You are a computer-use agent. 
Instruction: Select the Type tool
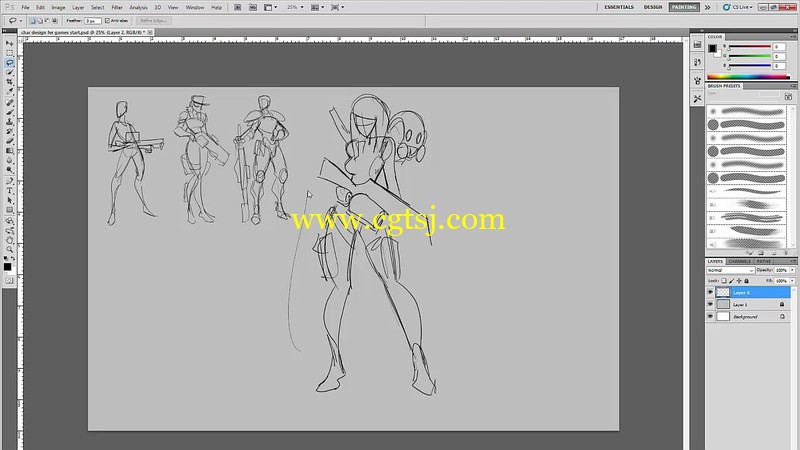tap(10, 191)
